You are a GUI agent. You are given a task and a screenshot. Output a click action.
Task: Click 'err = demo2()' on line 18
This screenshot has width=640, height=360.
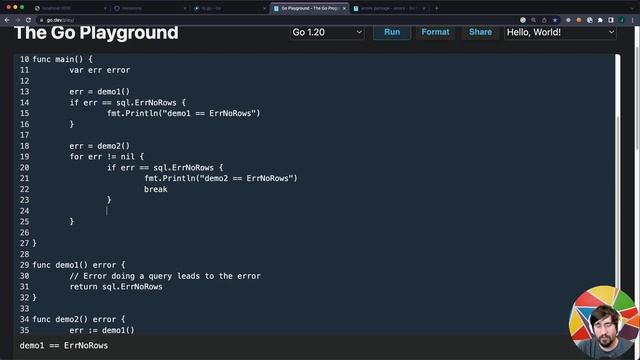coord(99,146)
